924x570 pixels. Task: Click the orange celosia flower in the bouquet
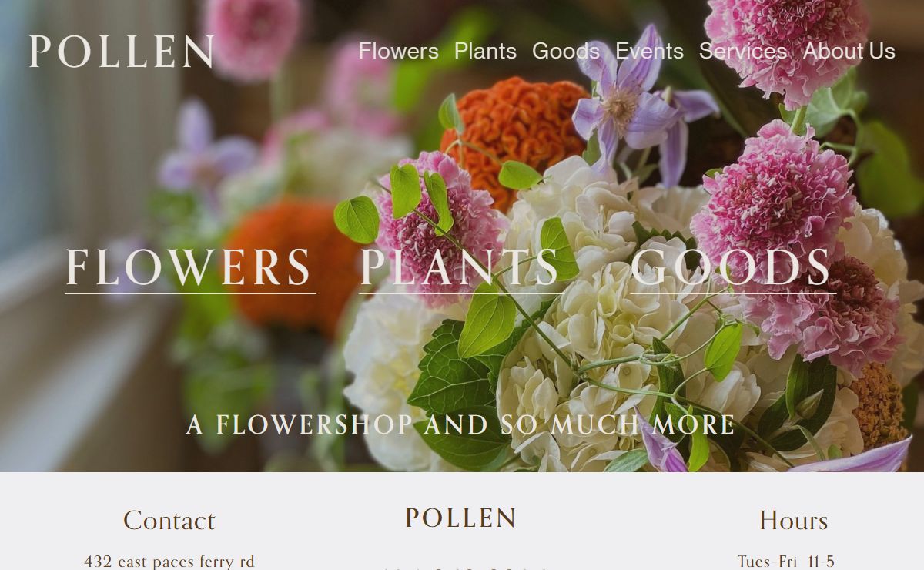514,139
